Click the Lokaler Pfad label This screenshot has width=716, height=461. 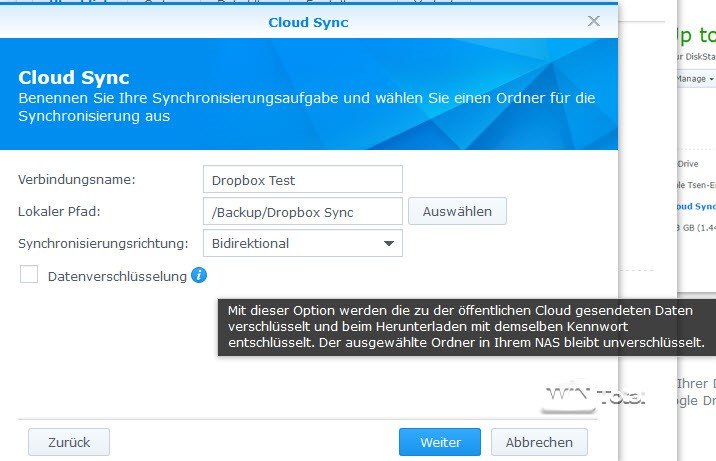tap(60, 212)
